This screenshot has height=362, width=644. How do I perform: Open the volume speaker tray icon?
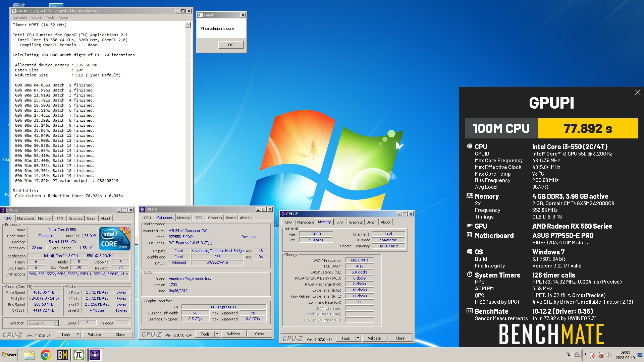[x=609, y=355]
